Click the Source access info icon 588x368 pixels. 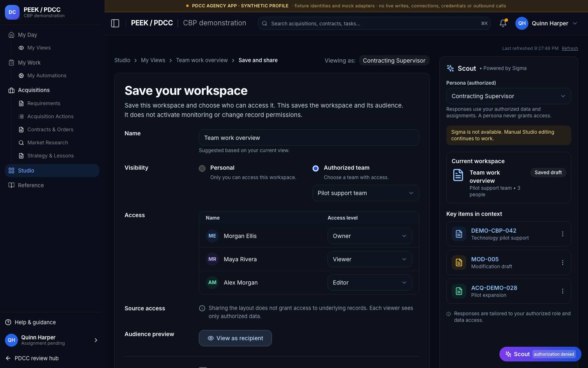click(x=202, y=308)
